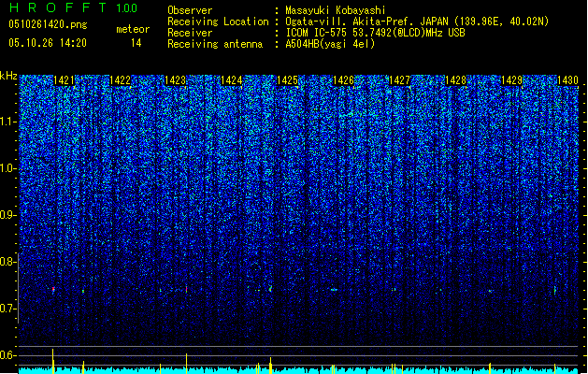
Task: Click the Ogata-vill. Akita-Pref. location text
Action: pos(417,22)
